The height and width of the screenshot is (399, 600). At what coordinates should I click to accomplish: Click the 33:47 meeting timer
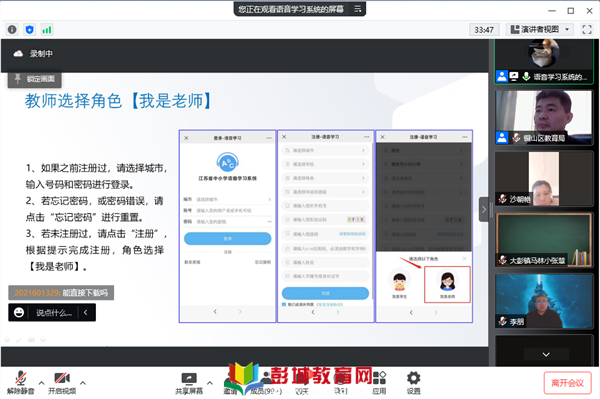[484, 29]
